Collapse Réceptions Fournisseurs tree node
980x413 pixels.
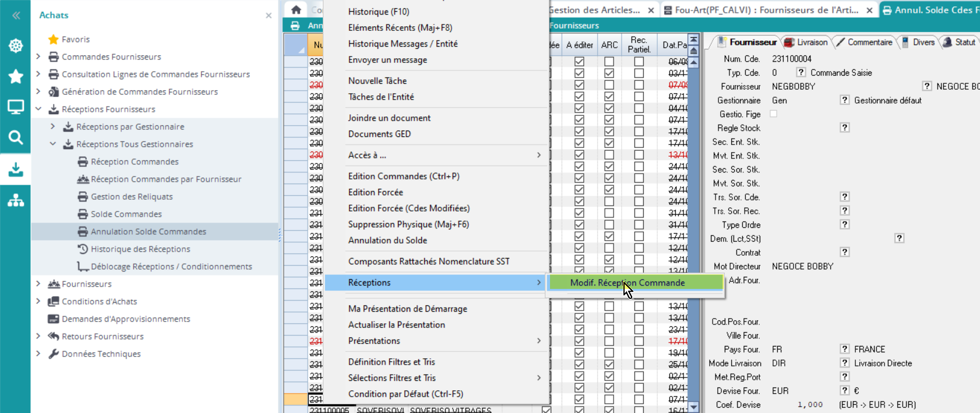point(38,110)
